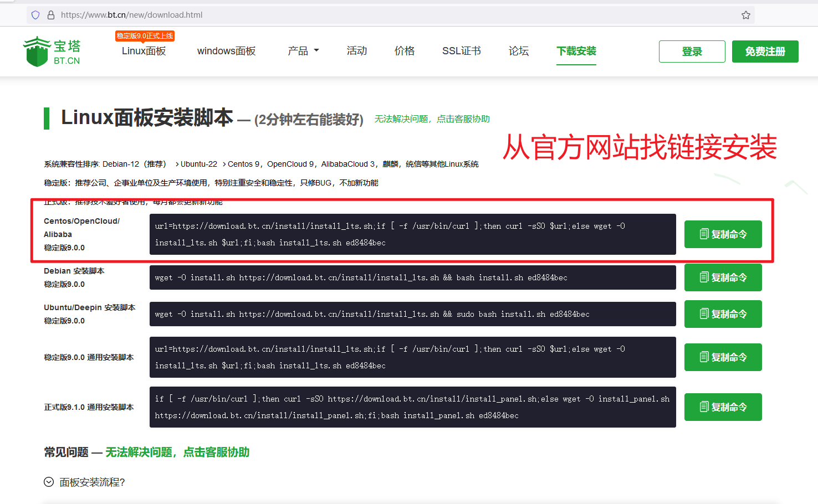This screenshot has width=818, height=504.
Task: Click the Linux面板安装脚本 heading
Action: (x=147, y=117)
